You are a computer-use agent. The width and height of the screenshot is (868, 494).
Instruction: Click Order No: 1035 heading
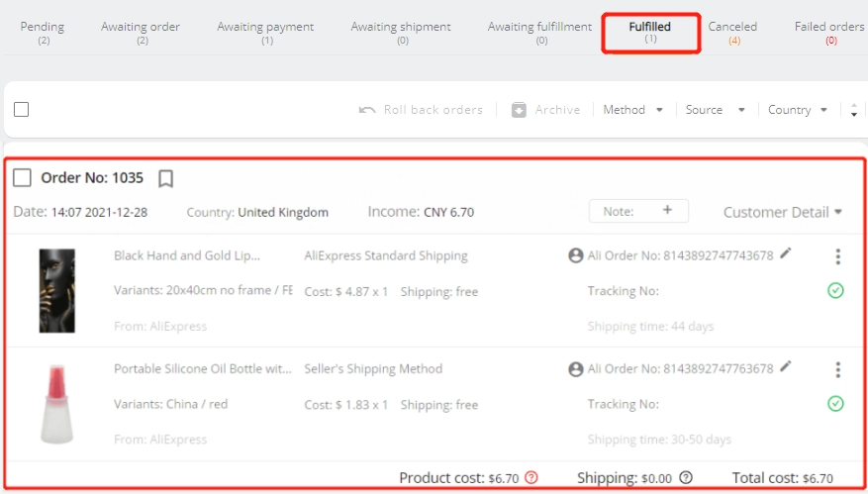pyautogui.click(x=92, y=178)
